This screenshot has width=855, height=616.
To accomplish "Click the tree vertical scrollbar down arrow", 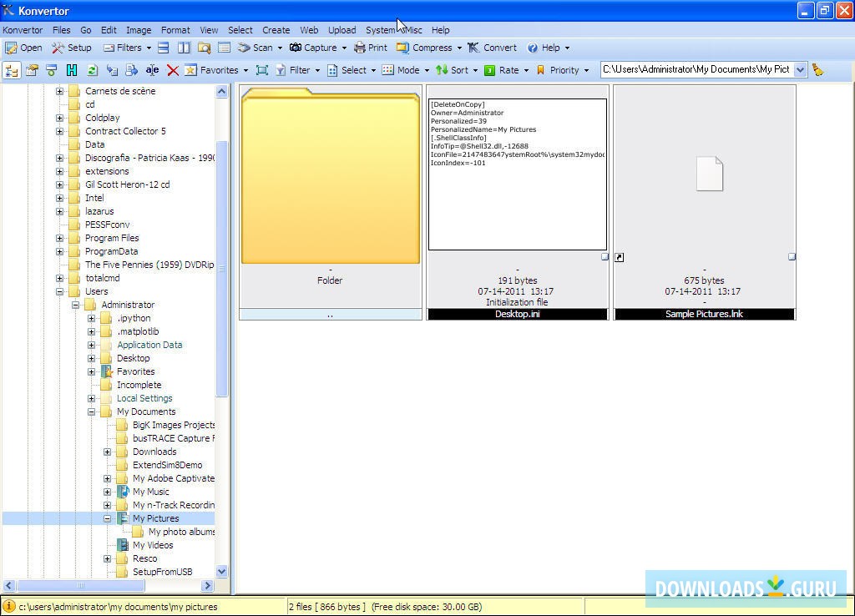I will [221, 572].
